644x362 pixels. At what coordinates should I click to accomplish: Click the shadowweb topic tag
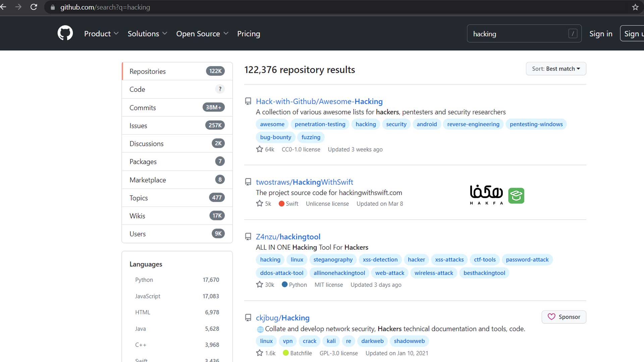tap(409, 341)
